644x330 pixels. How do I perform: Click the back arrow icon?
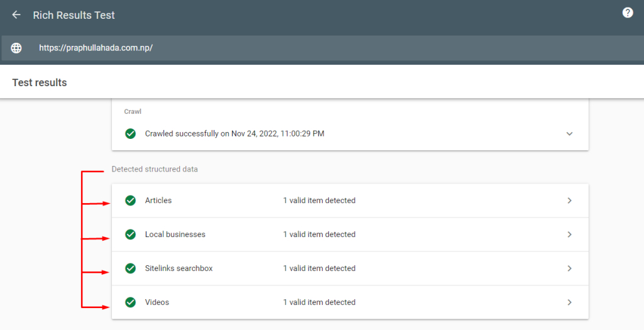(x=16, y=14)
